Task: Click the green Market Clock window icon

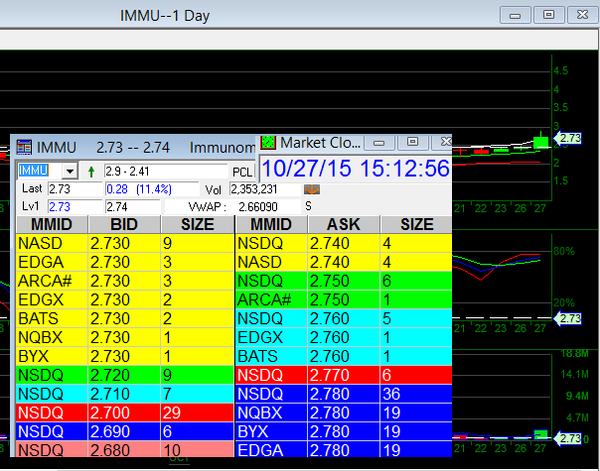Action: [x=268, y=142]
